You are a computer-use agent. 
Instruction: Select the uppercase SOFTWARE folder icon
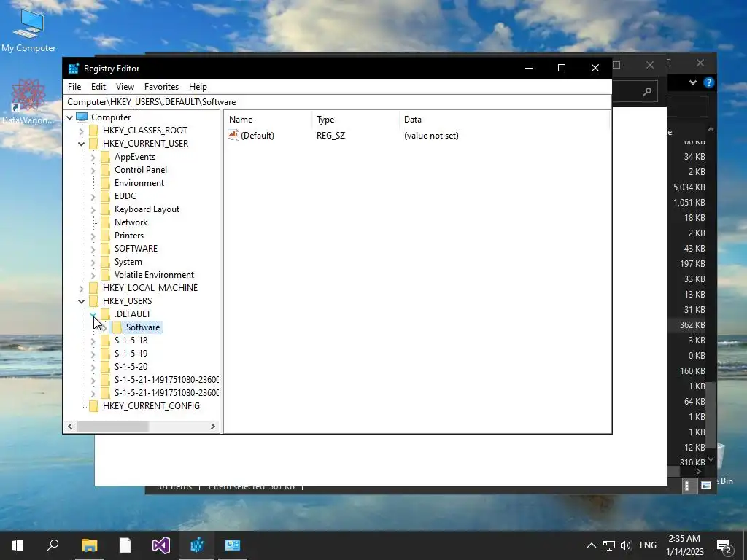[x=105, y=249]
